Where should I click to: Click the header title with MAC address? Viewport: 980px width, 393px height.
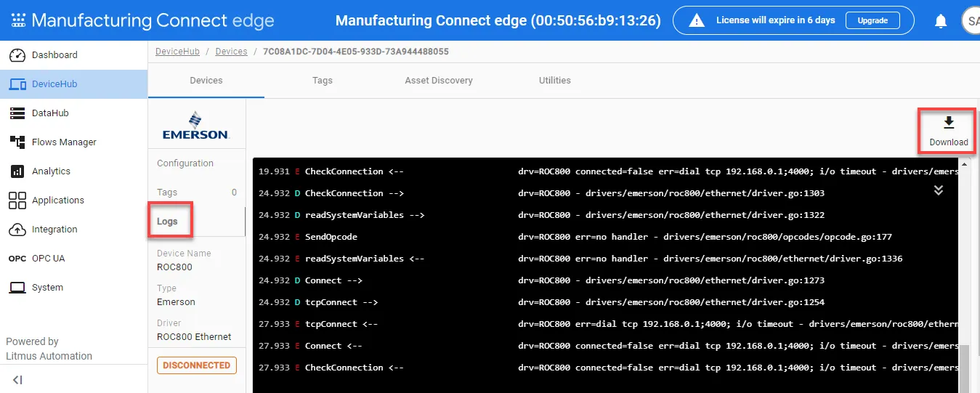coord(498,20)
